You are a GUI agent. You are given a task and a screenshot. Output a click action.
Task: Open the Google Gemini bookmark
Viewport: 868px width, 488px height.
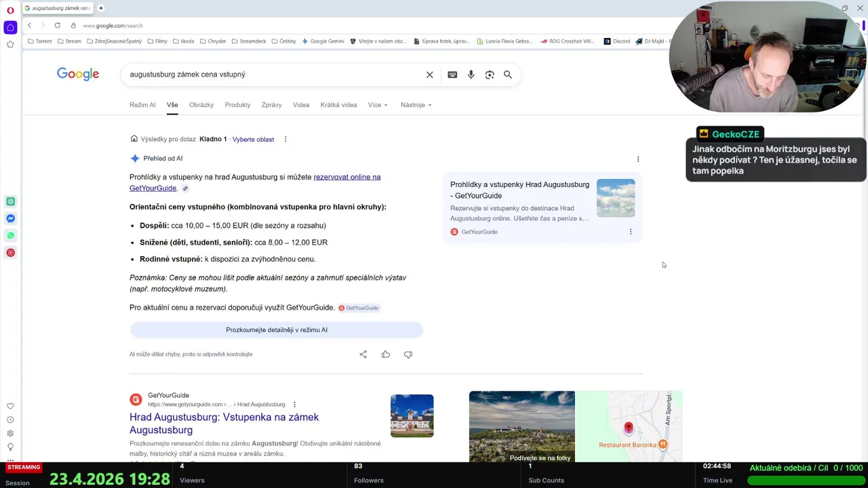(x=323, y=41)
